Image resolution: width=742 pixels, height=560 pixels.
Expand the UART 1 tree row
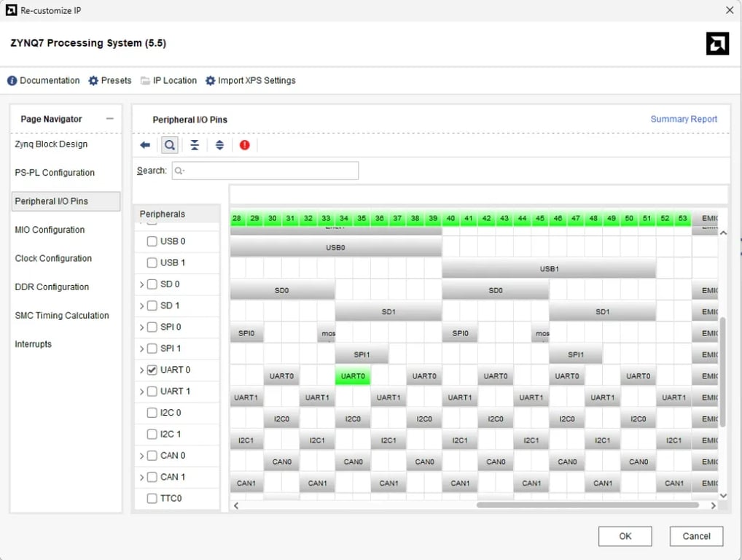pos(141,392)
